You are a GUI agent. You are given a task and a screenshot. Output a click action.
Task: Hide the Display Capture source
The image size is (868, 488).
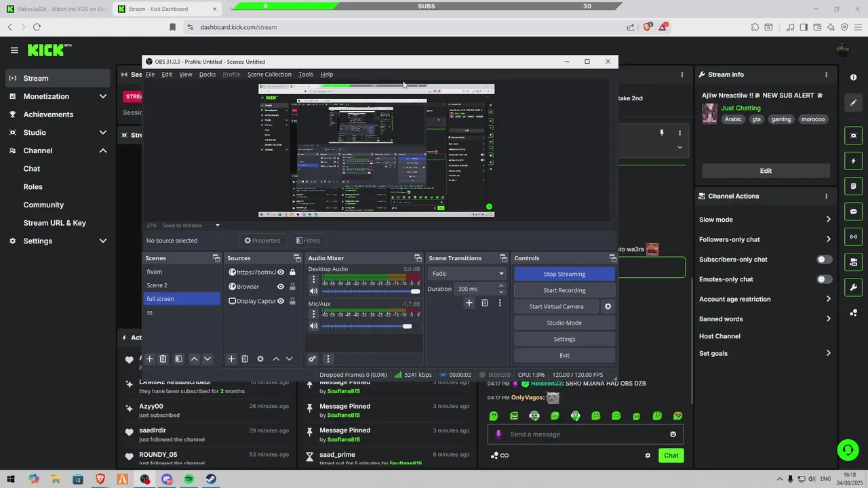coord(281,301)
